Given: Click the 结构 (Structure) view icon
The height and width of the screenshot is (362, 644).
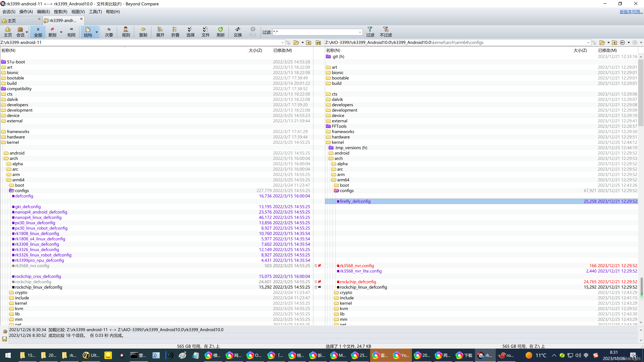Looking at the screenshot, I should pyautogui.click(x=88, y=31).
